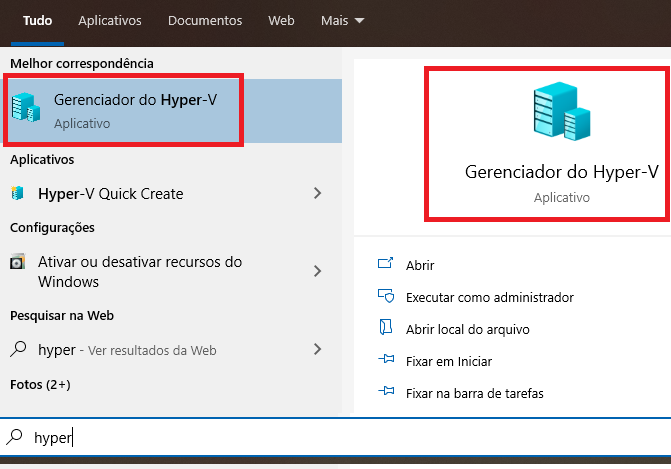This screenshot has height=469, width=671.
Task: Click Gerenciador do Hyper-V icon in best match
Action: tap(27, 109)
